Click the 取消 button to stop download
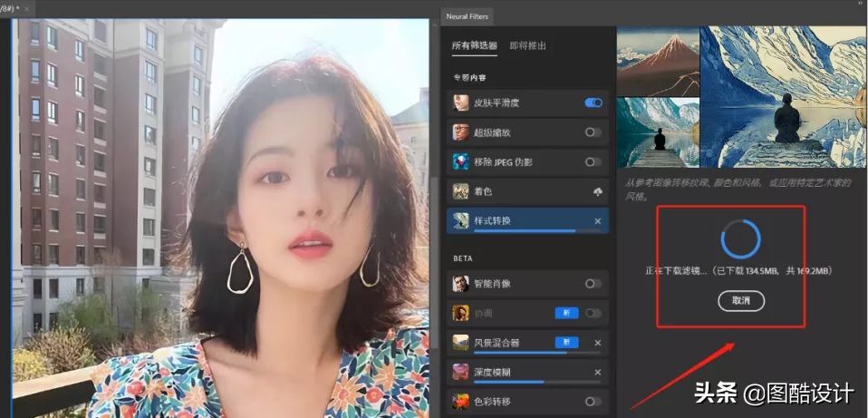This screenshot has width=868, height=418. point(741,301)
